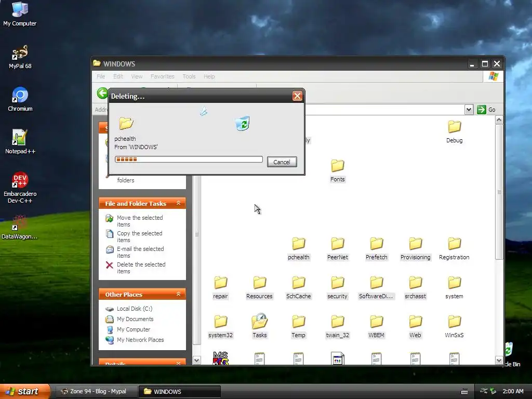Select the Web folder
This screenshot has width=532, height=399.
pos(415,326)
